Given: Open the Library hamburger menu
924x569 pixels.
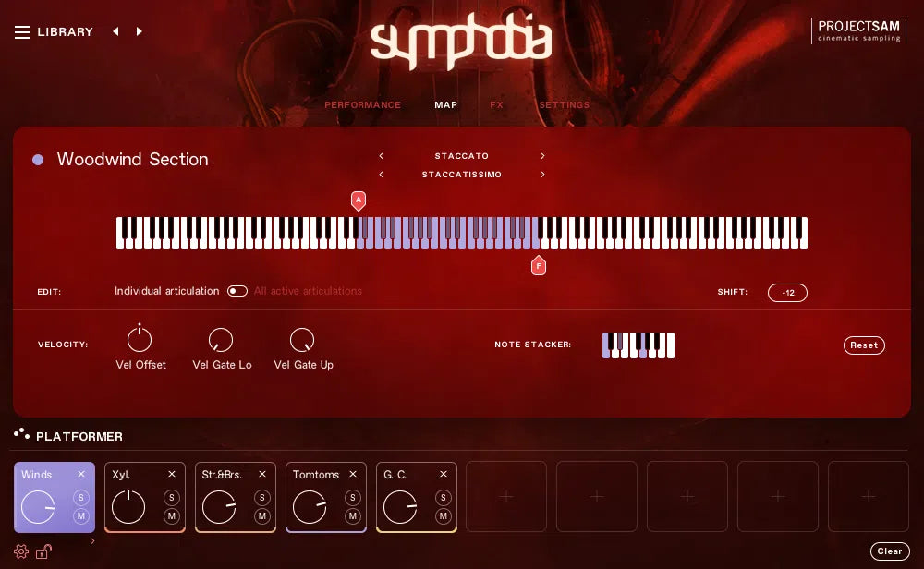Looking at the screenshot, I should (x=22, y=31).
